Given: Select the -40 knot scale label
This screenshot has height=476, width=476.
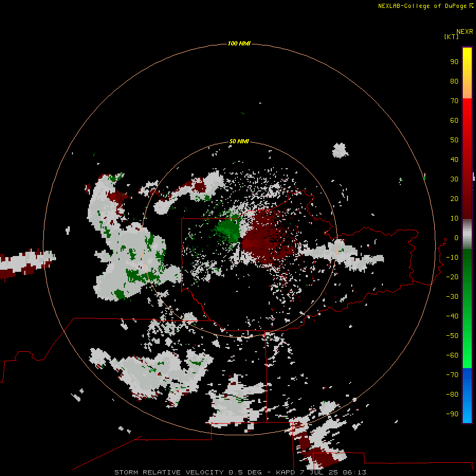Looking at the screenshot, I should point(452,316).
